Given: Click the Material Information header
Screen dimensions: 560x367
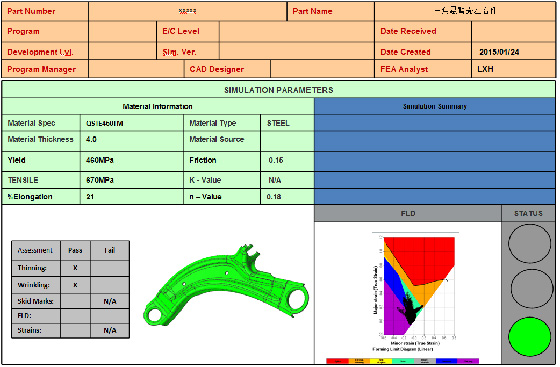Looking at the screenshot, I should pos(158,106).
